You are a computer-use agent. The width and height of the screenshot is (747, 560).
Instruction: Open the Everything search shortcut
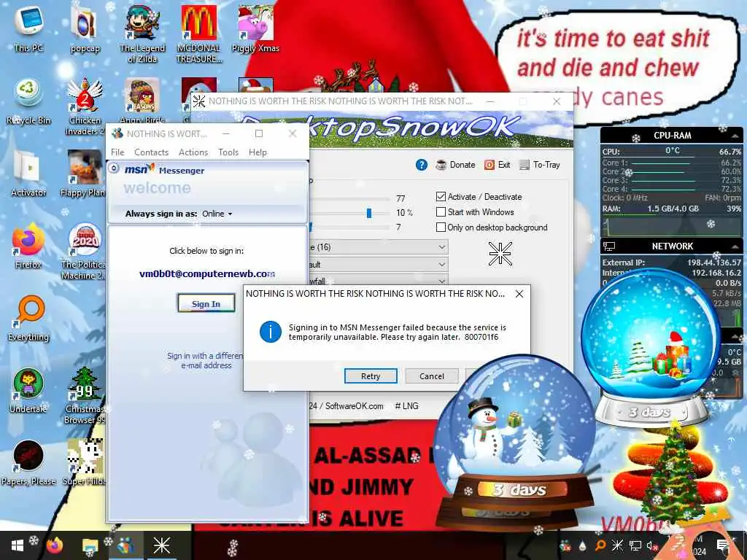coord(28,318)
